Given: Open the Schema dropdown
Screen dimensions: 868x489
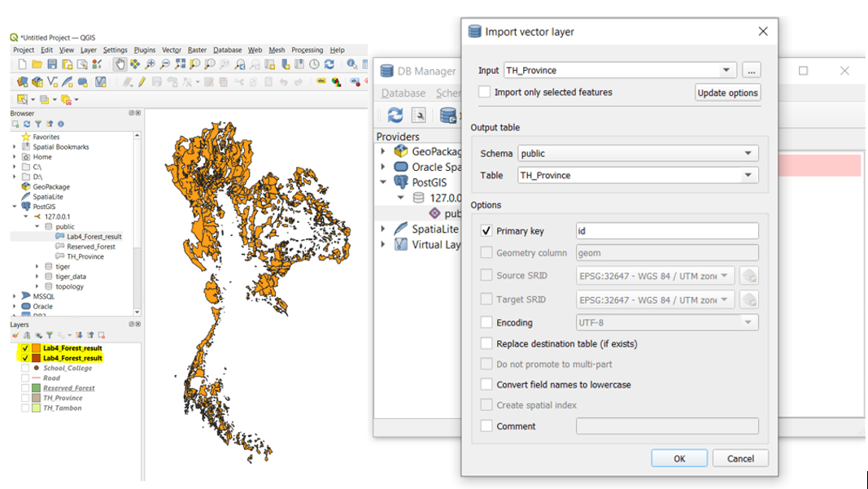Looking at the screenshot, I should tap(748, 152).
